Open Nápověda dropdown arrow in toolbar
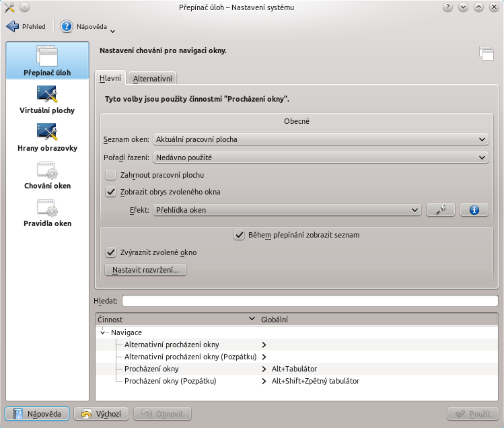This screenshot has width=504, height=428. 113,31
